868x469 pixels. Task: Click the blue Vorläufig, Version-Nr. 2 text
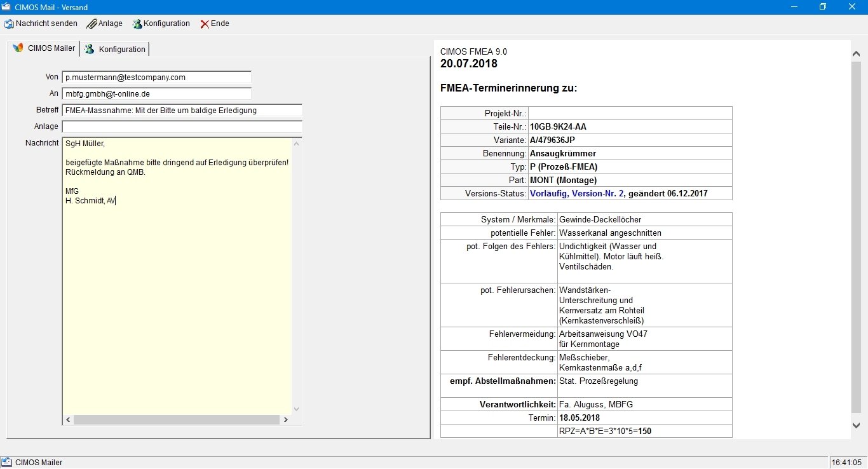(x=578, y=193)
